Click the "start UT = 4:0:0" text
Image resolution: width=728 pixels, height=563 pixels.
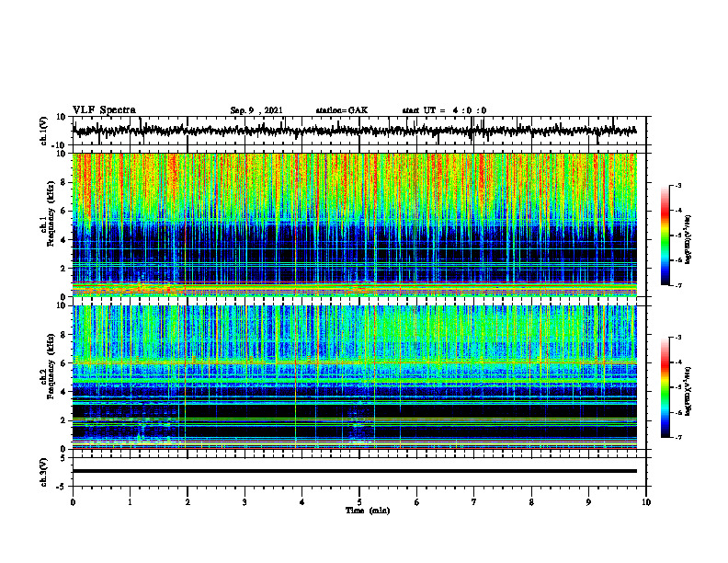pyautogui.click(x=444, y=110)
